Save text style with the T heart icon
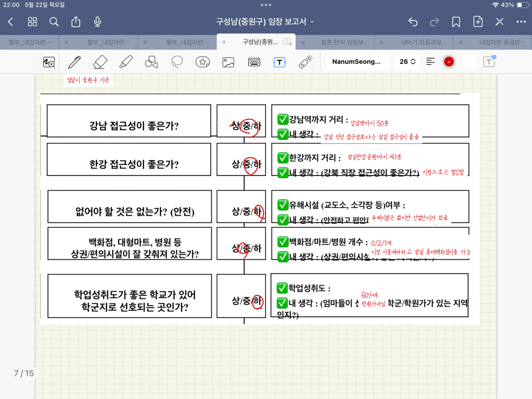The image size is (532, 399). [x=489, y=61]
